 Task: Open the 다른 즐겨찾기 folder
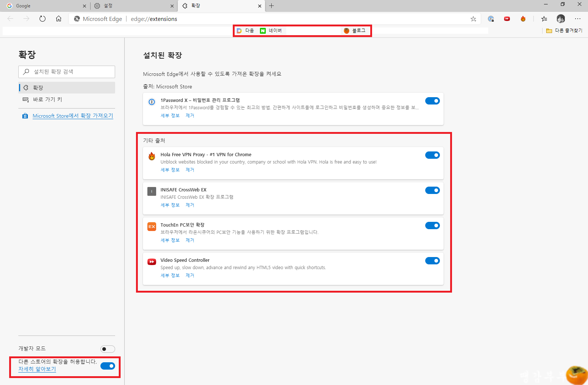(x=564, y=30)
